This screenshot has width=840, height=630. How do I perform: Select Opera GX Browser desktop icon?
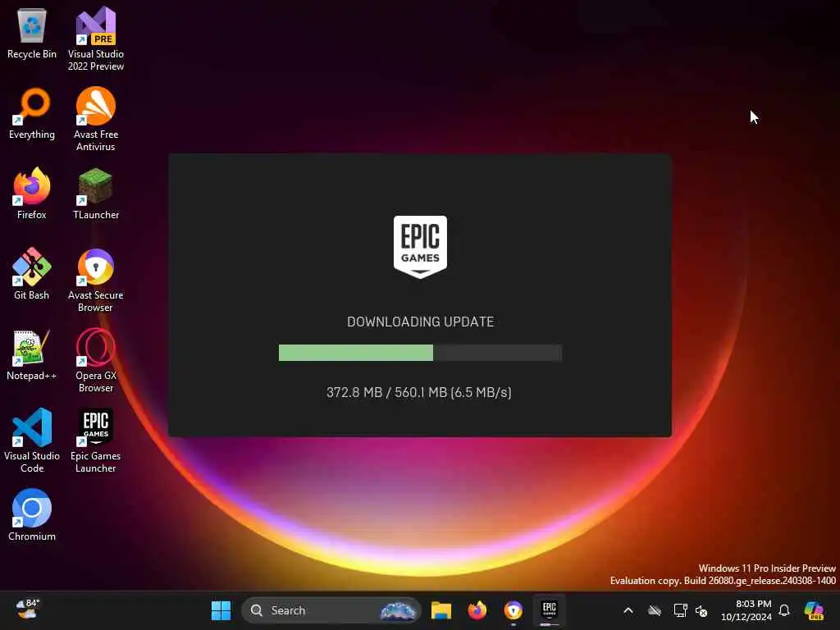pyautogui.click(x=96, y=360)
